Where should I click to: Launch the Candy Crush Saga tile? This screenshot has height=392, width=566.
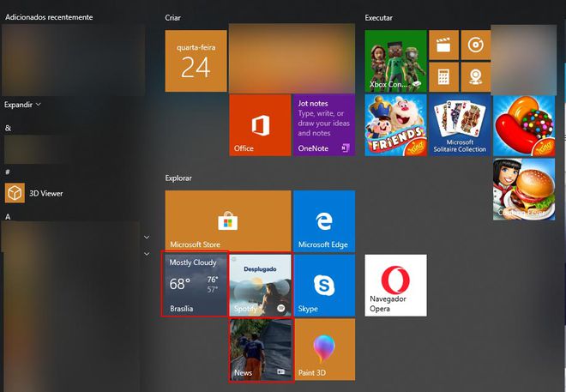(524, 125)
